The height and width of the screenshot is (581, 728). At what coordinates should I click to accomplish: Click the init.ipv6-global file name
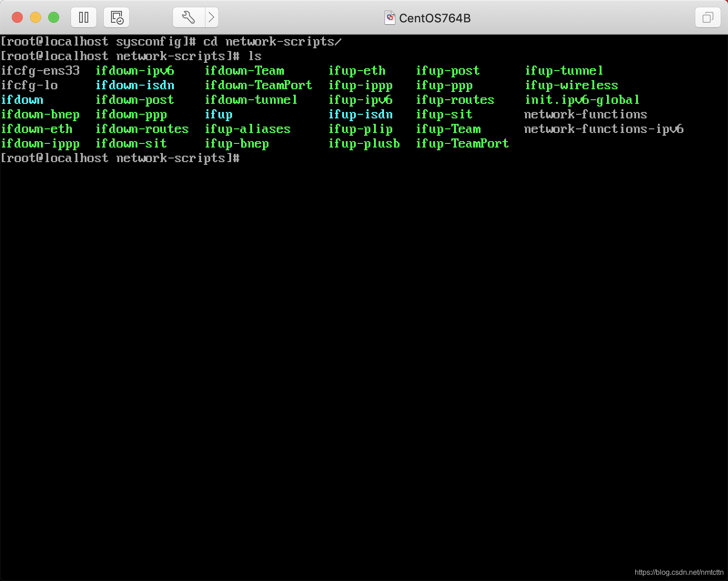tap(583, 100)
